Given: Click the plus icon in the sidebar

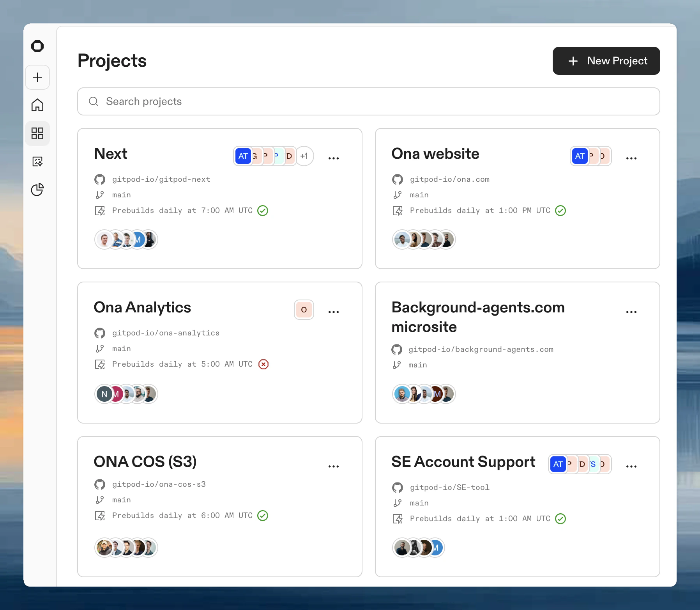Looking at the screenshot, I should pos(37,77).
